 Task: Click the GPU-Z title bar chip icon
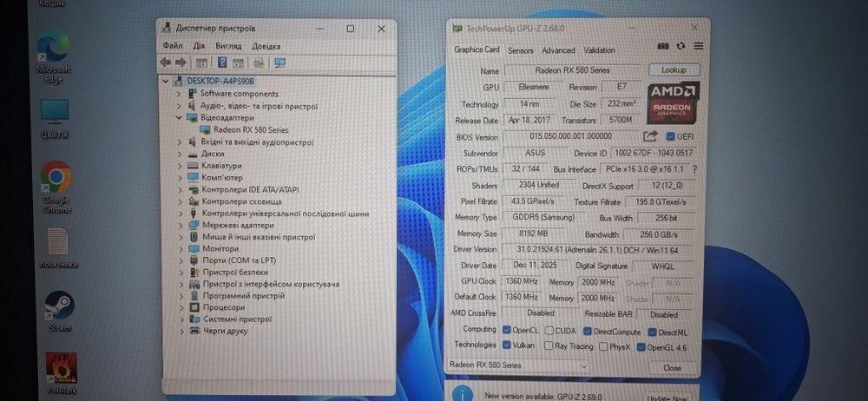click(457, 29)
